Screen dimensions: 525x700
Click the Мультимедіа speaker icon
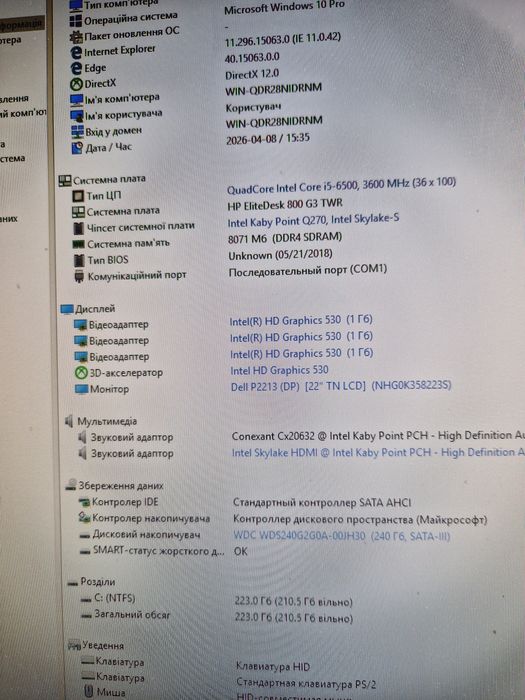tap(69, 421)
